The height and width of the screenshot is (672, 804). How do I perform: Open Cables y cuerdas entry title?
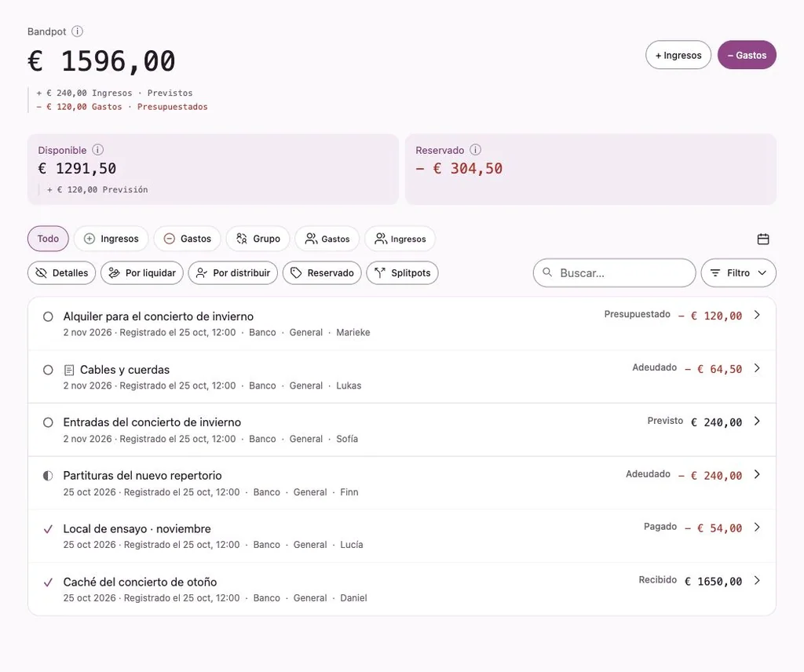click(125, 370)
